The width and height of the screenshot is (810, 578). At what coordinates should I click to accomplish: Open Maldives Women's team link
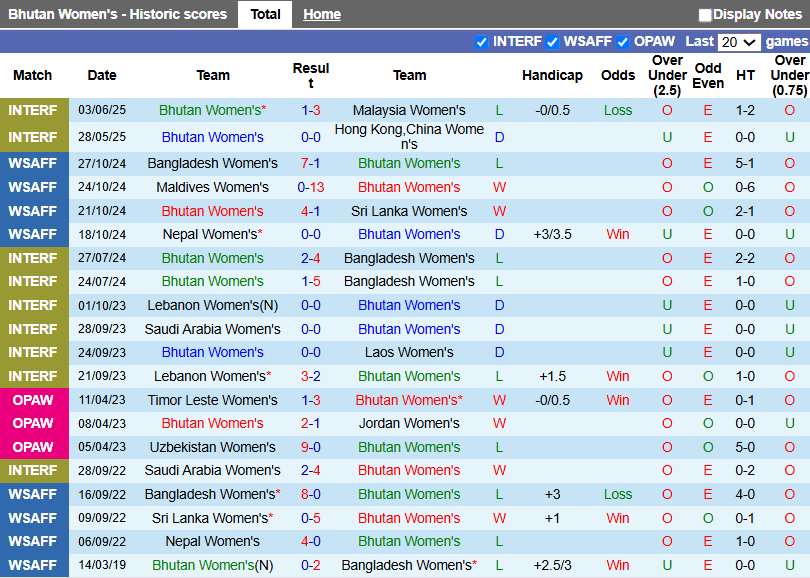pyautogui.click(x=212, y=187)
